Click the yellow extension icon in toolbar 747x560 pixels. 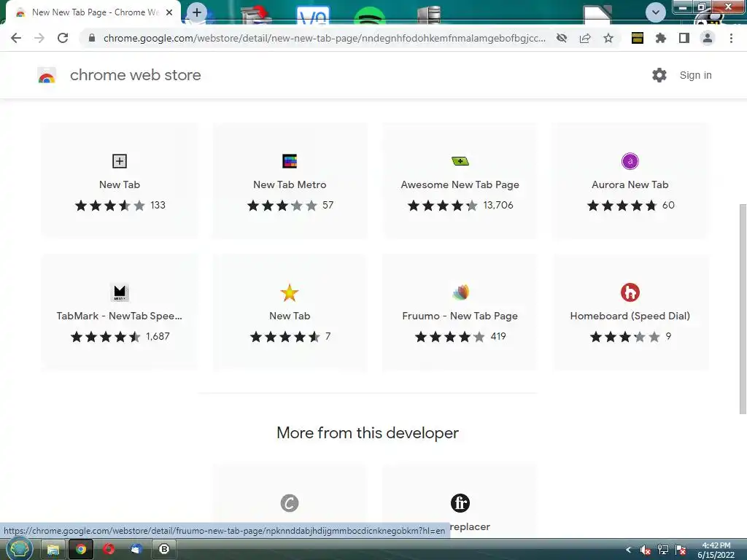[x=638, y=38]
